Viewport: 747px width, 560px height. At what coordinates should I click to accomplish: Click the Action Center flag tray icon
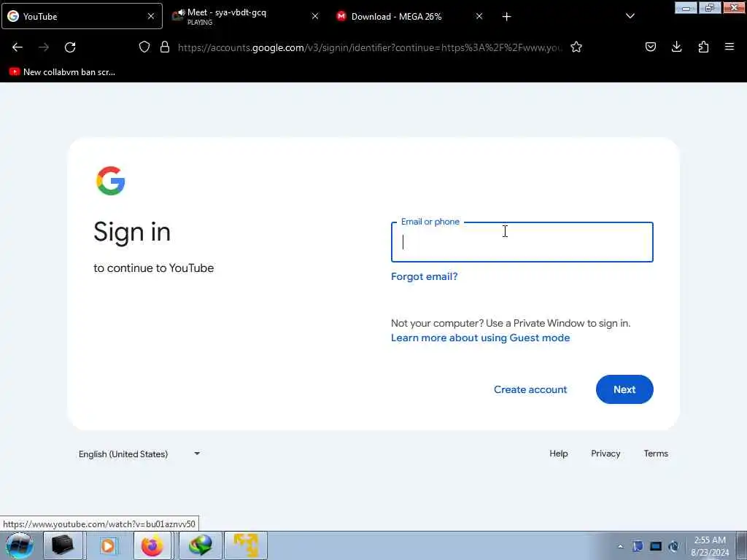click(638, 546)
